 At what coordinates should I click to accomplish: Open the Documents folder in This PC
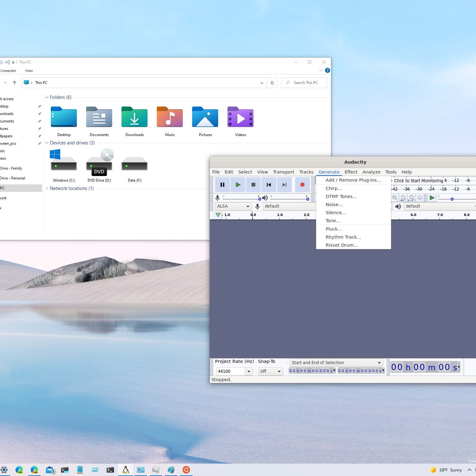pyautogui.click(x=99, y=121)
